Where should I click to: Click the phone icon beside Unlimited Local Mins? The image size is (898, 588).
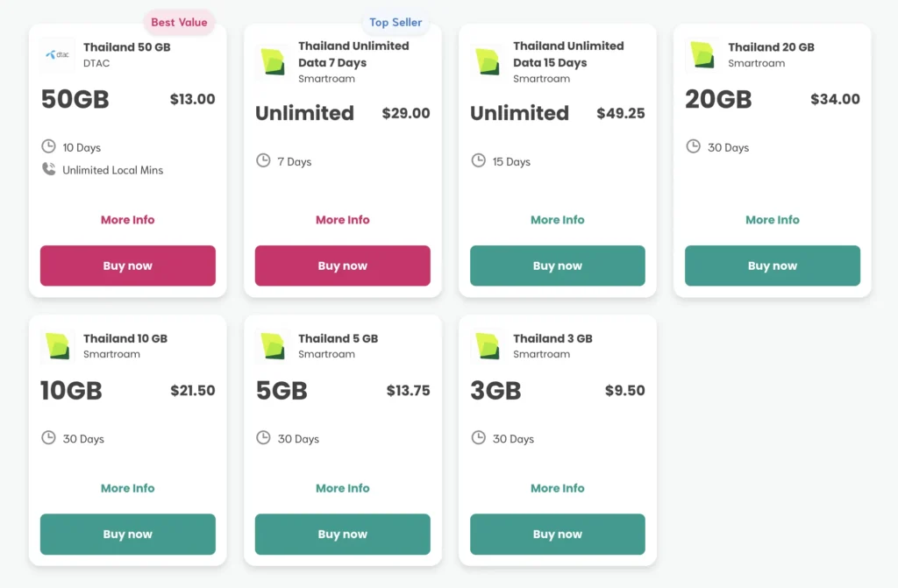(49, 169)
